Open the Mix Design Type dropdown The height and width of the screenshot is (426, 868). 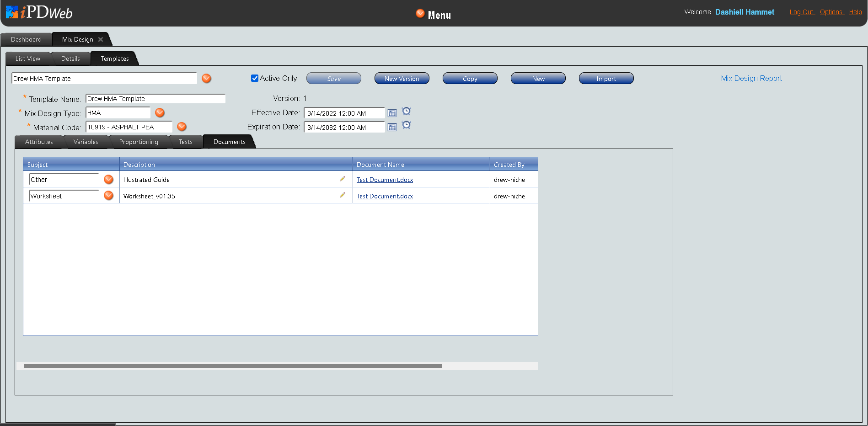[x=160, y=113]
